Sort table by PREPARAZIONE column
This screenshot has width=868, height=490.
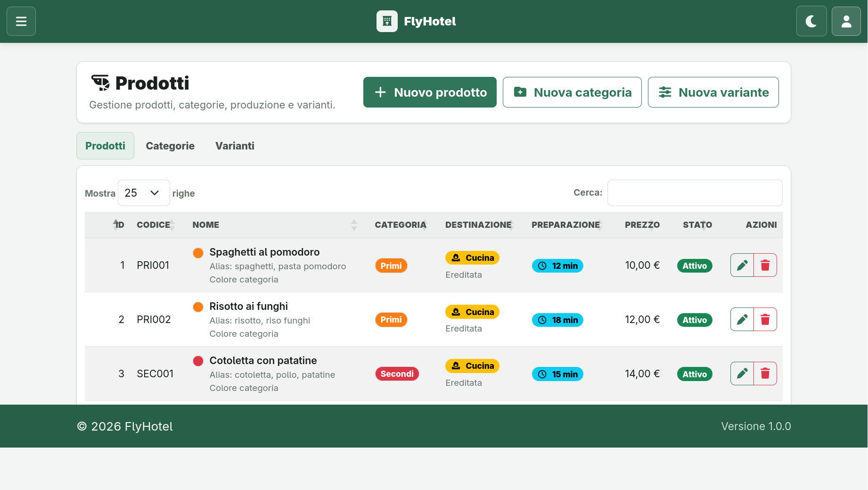click(x=568, y=225)
